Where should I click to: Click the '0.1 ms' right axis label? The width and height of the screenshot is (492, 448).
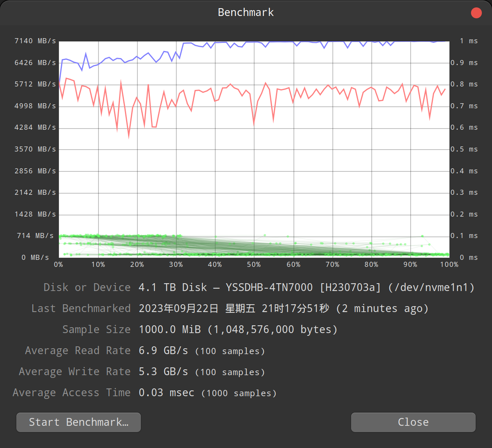click(464, 236)
